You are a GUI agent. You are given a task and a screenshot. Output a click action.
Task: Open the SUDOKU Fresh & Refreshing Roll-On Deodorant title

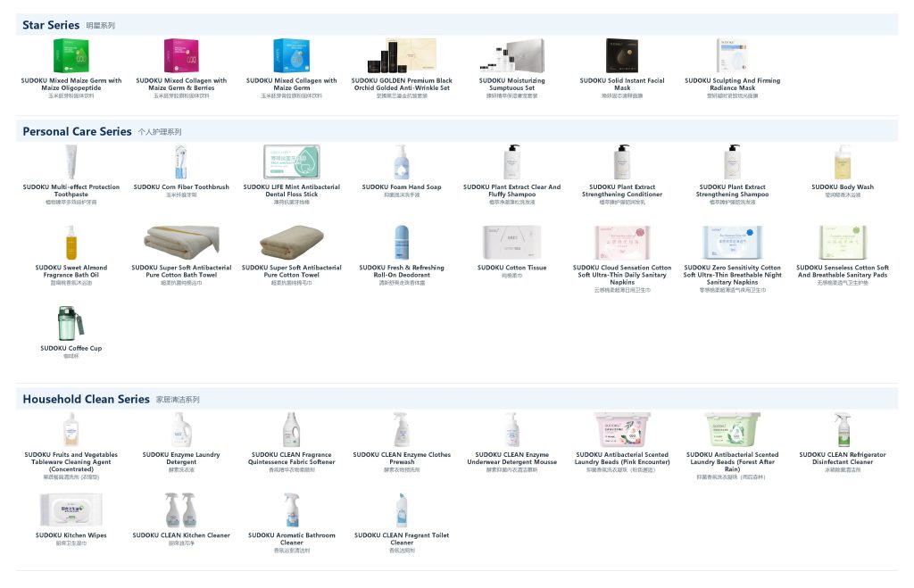pos(402,271)
